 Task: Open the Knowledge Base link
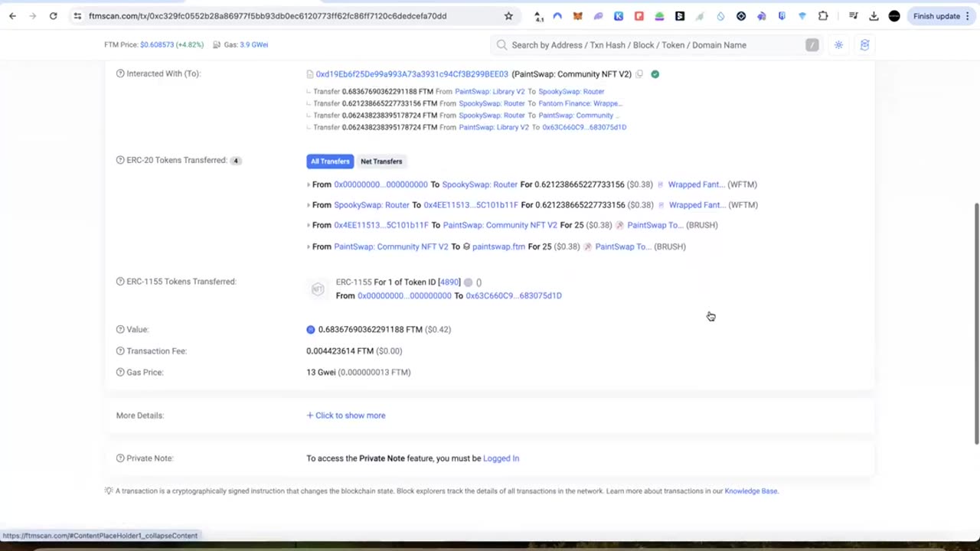[x=750, y=491]
